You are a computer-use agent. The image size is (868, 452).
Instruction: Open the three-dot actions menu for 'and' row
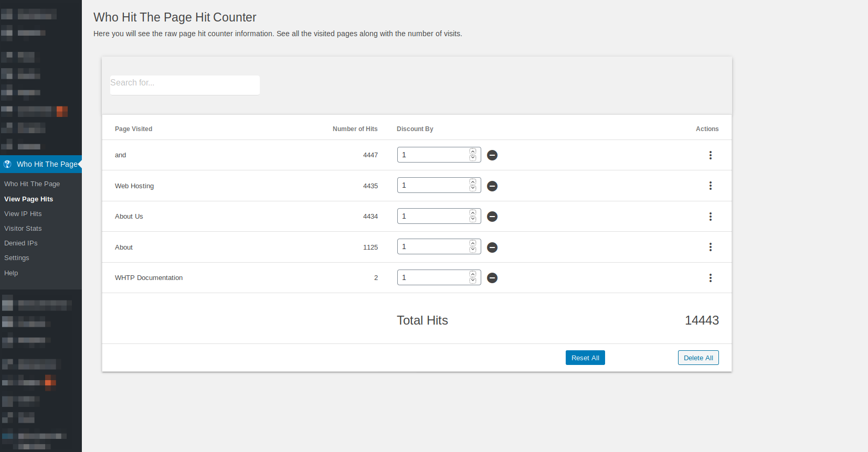tap(711, 155)
